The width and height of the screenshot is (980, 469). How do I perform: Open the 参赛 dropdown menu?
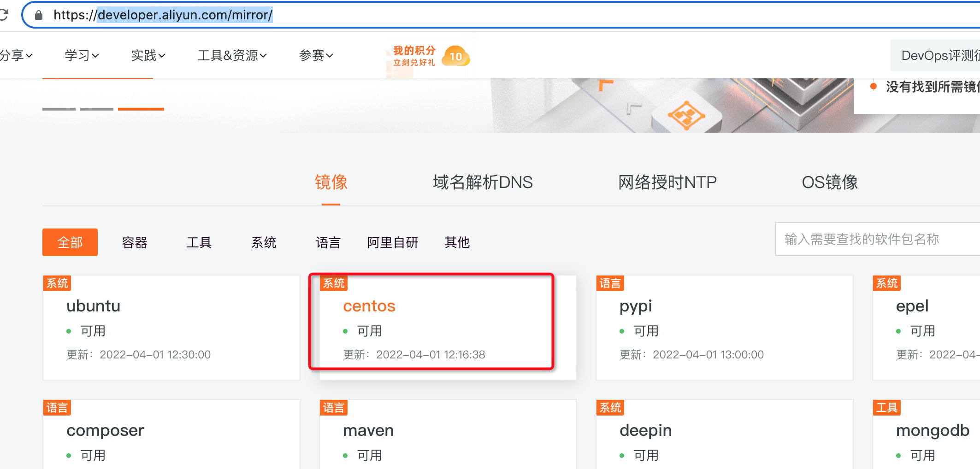point(316,56)
